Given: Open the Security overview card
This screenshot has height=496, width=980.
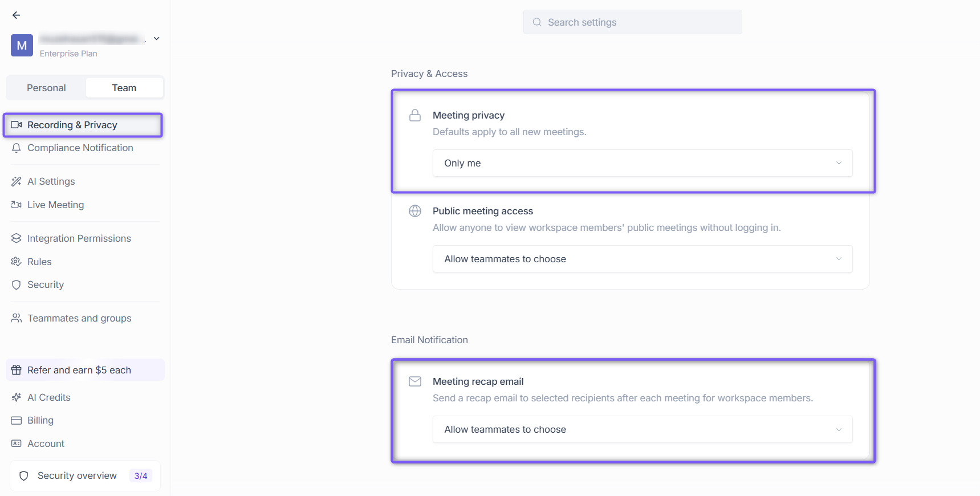Looking at the screenshot, I should tap(86, 476).
